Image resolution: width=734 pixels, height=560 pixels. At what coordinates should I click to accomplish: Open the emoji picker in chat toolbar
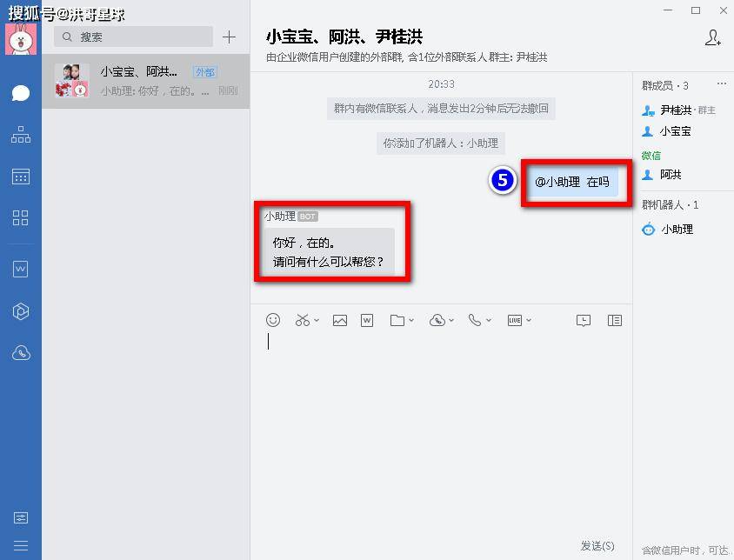[273, 320]
